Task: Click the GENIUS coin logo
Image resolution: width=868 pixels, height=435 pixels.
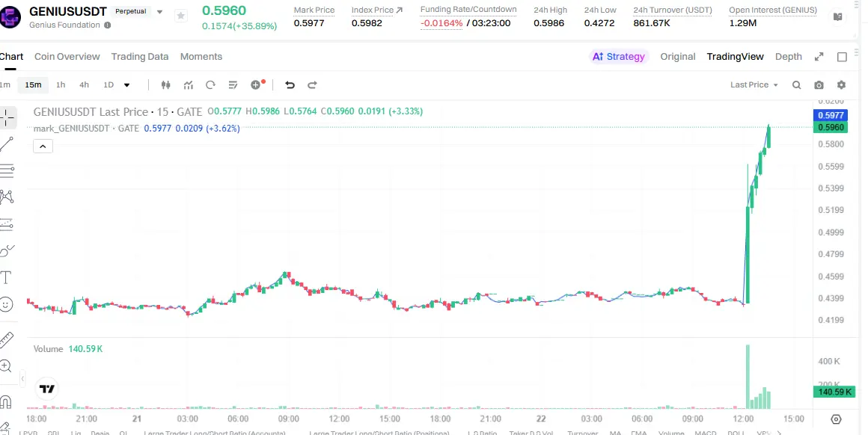Action: point(10,17)
